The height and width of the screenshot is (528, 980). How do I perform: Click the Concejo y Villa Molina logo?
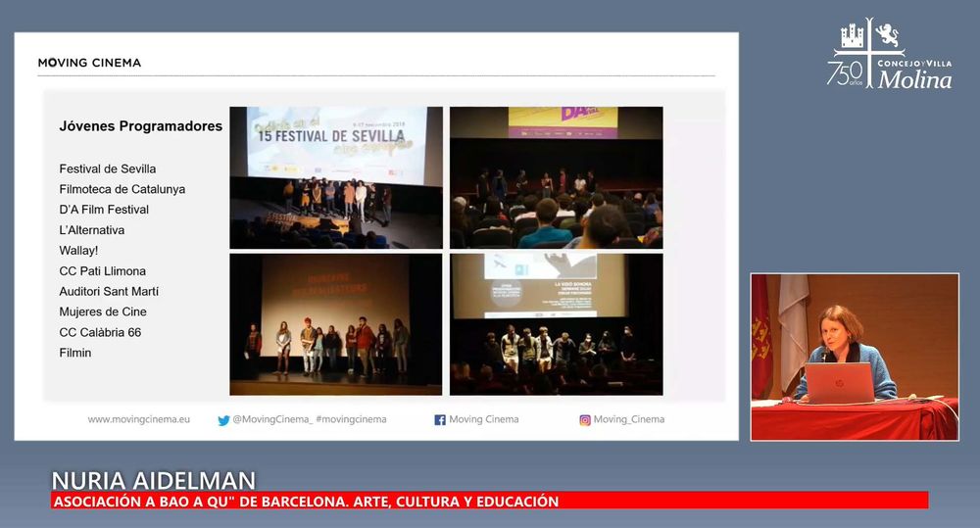click(x=890, y=54)
